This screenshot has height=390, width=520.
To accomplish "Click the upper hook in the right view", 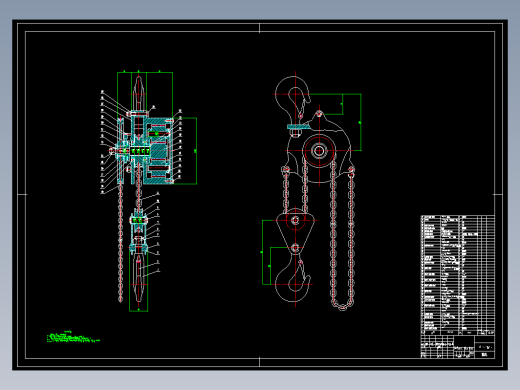I will 293,100.
